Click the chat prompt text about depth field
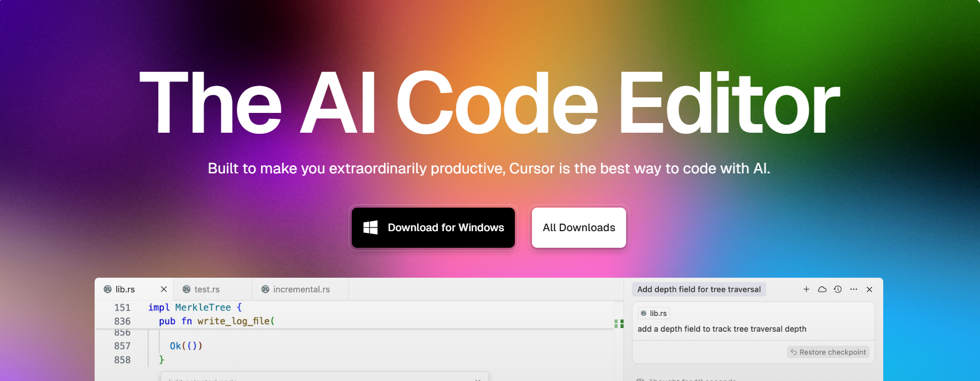The width and height of the screenshot is (980, 381). 722,329
